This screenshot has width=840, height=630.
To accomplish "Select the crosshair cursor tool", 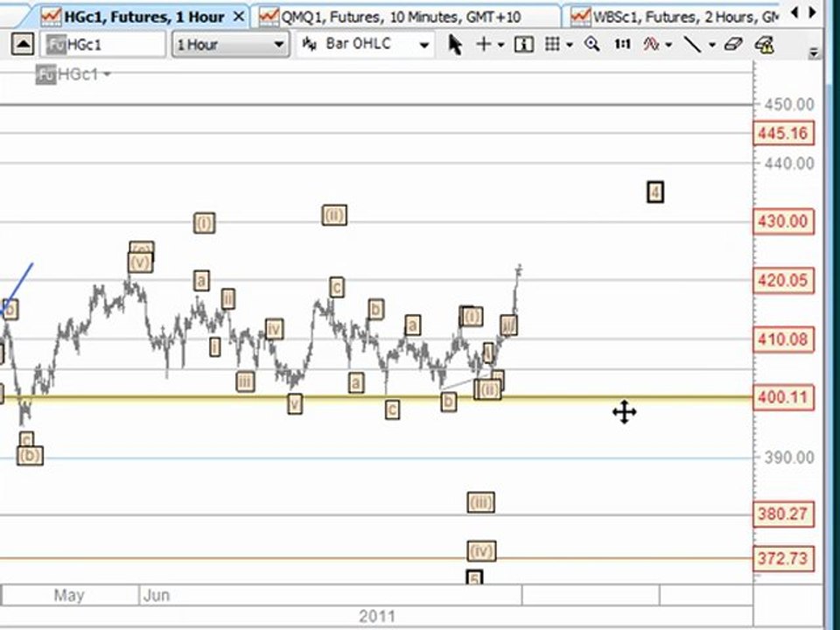I will (x=484, y=45).
